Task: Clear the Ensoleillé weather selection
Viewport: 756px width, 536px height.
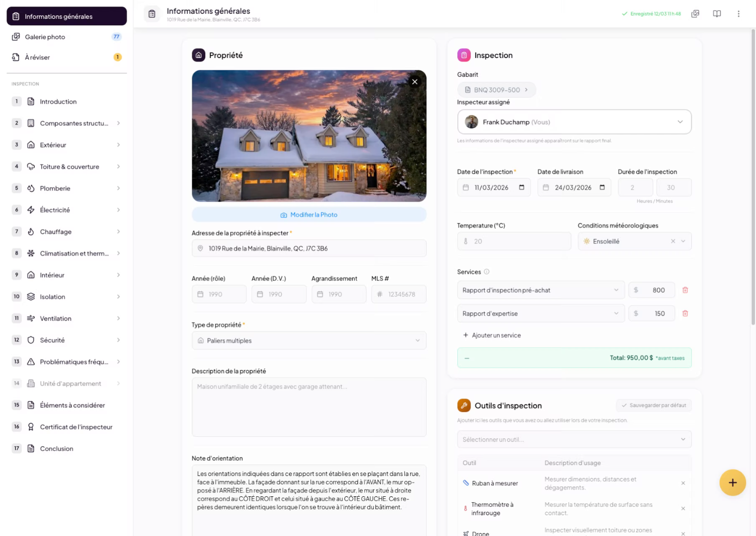Action: pos(673,241)
